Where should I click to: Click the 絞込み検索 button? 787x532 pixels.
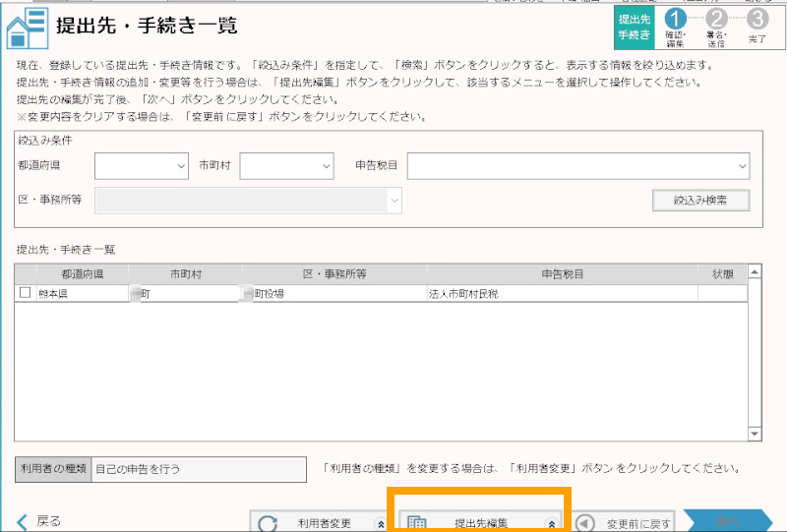[700, 200]
